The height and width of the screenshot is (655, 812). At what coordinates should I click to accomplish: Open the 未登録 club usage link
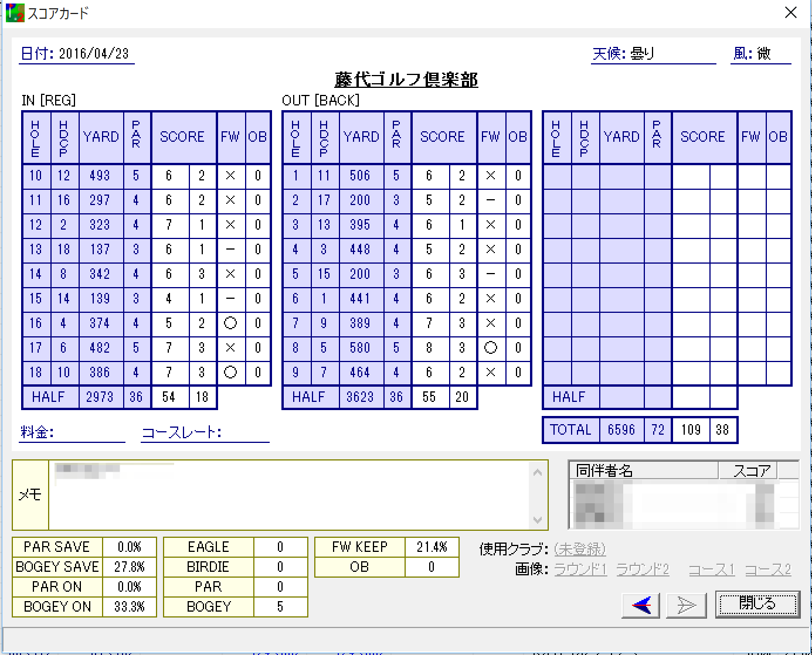point(580,549)
